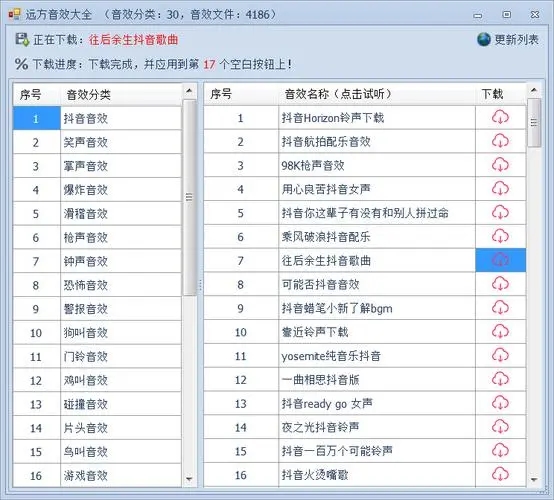Download 抖音ready go 女声 via its cloud icon
This screenshot has height=500, width=554.
(500, 403)
